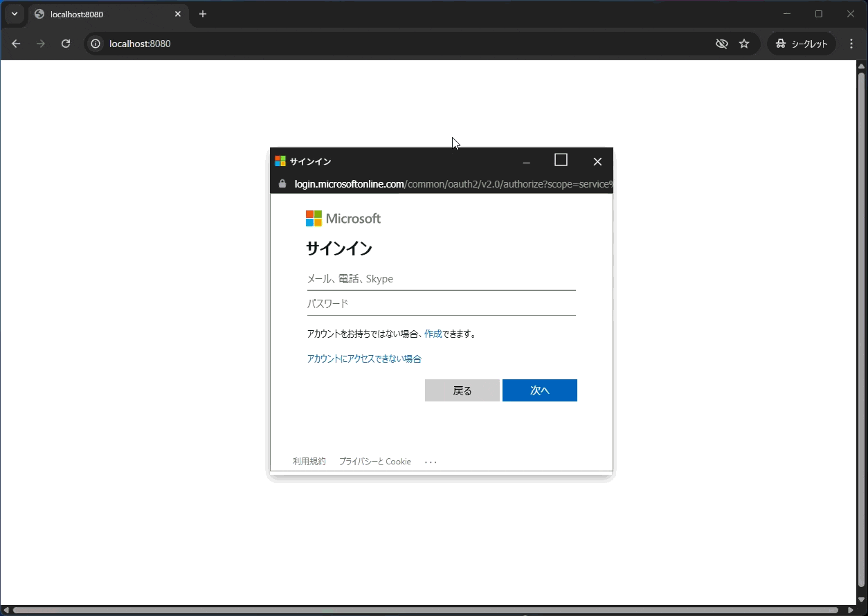
Task: Click the vertical scrollbar up arrow
Action: [861, 66]
